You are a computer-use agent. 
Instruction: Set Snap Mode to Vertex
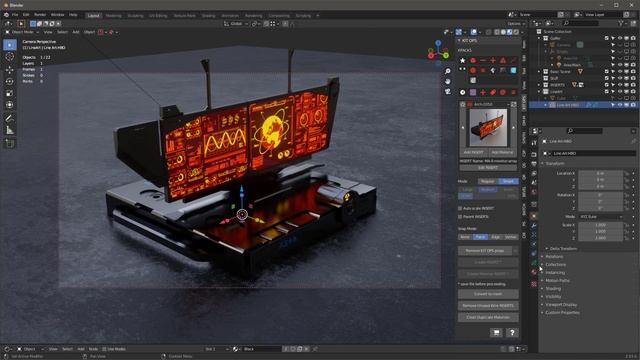click(x=511, y=237)
